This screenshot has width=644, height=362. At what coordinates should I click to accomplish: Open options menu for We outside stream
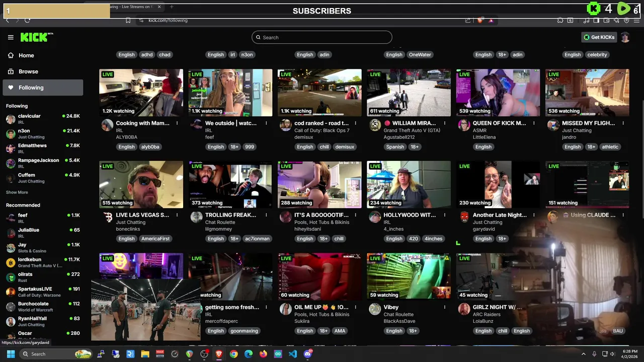pos(266,123)
